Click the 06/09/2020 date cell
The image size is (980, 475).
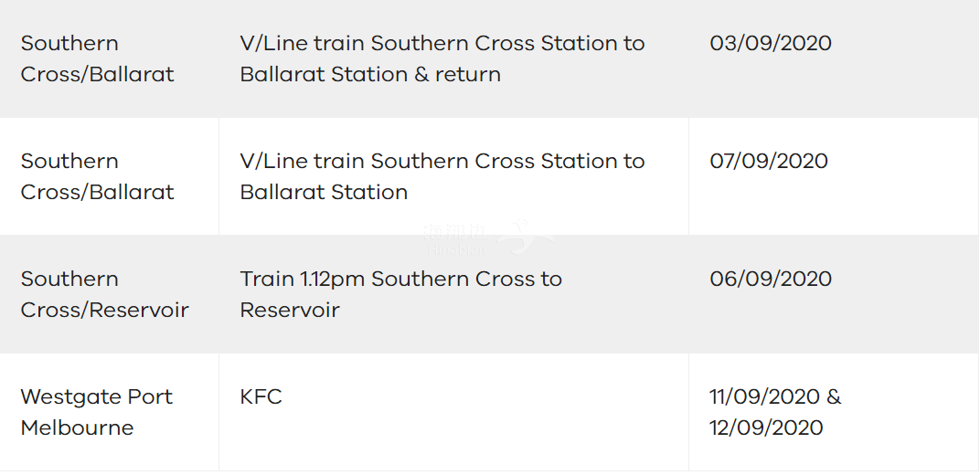pyautogui.click(x=834, y=294)
